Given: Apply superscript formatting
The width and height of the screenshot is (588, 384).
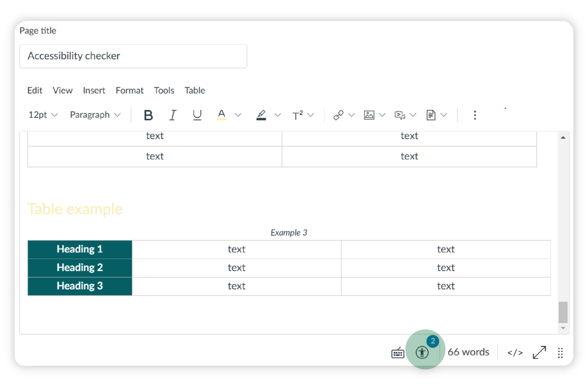Looking at the screenshot, I should coord(298,115).
